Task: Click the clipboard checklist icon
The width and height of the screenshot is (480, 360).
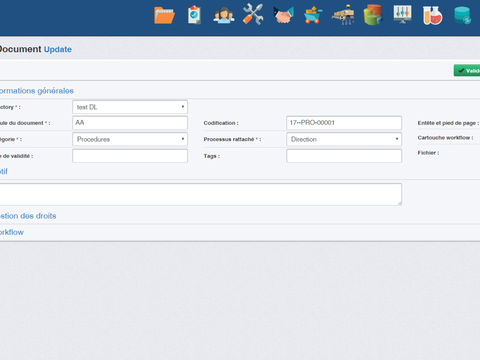Action: 194,15
